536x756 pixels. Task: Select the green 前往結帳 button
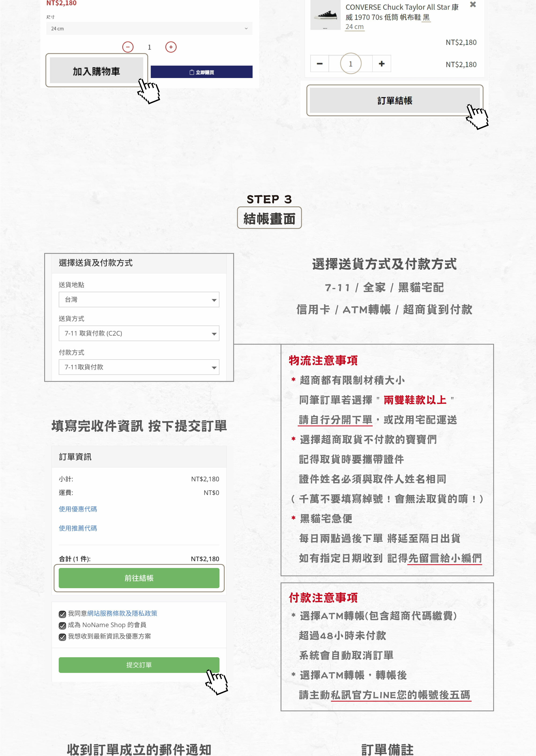pyautogui.click(x=139, y=578)
